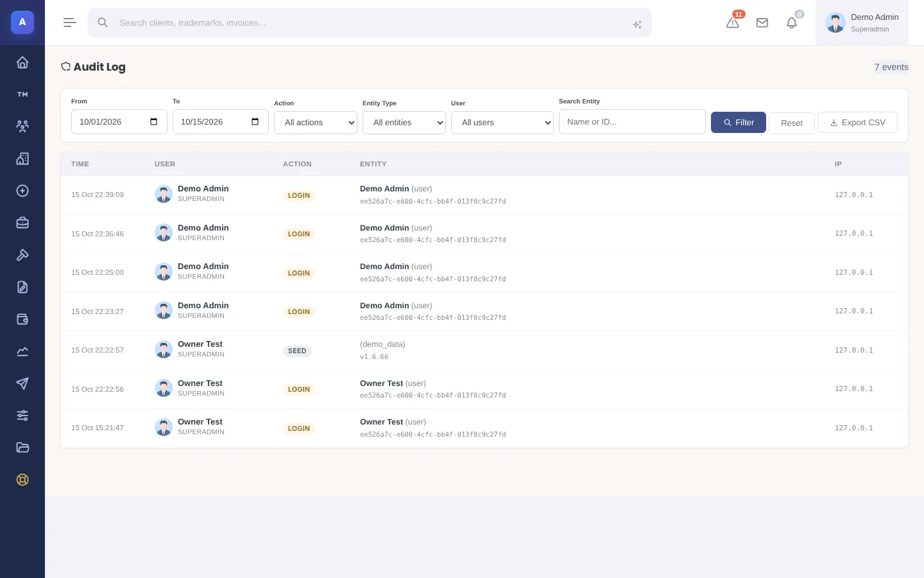
Task: Open the people group sidebar icon
Action: click(x=22, y=127)
